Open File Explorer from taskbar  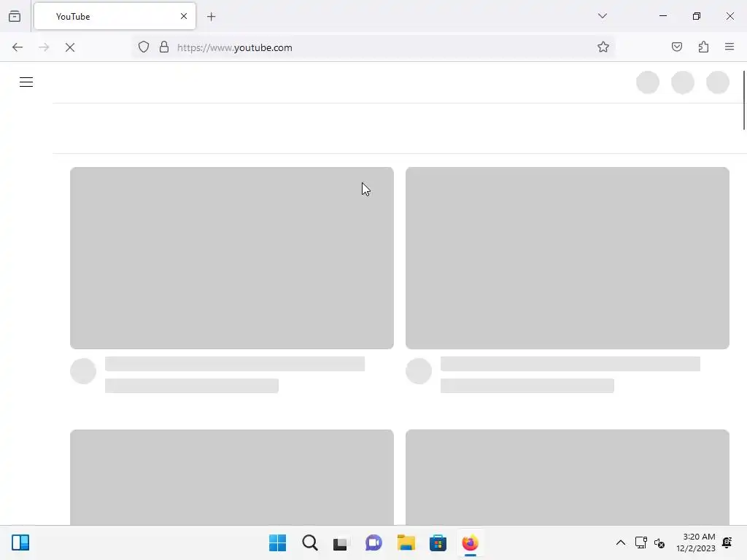click(x=406, y=542)
